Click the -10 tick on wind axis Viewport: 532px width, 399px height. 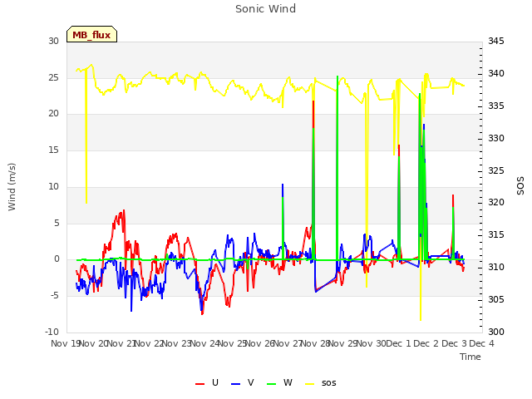pos(52,332)
